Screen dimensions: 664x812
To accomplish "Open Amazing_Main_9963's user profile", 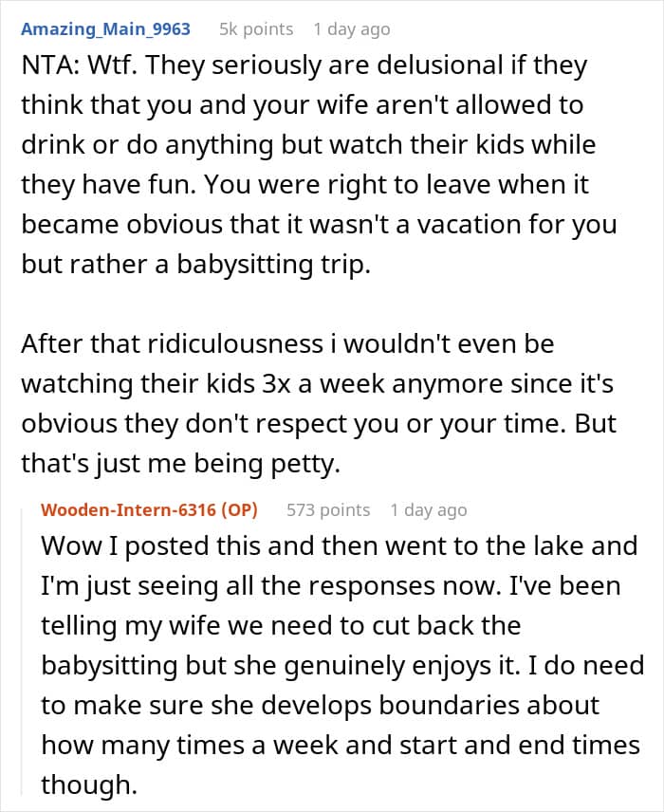I will tap(105, 29).
